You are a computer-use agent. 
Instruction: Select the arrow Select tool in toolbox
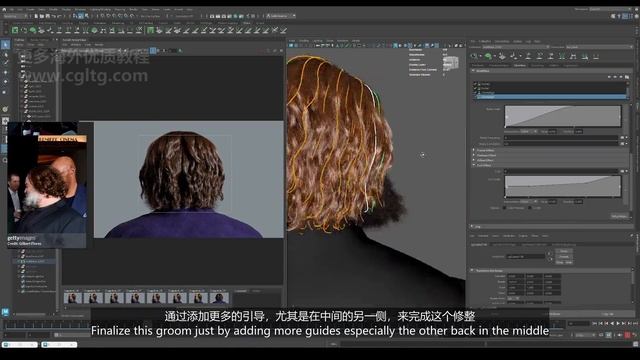pyautogui.click(x=5, y=44)
